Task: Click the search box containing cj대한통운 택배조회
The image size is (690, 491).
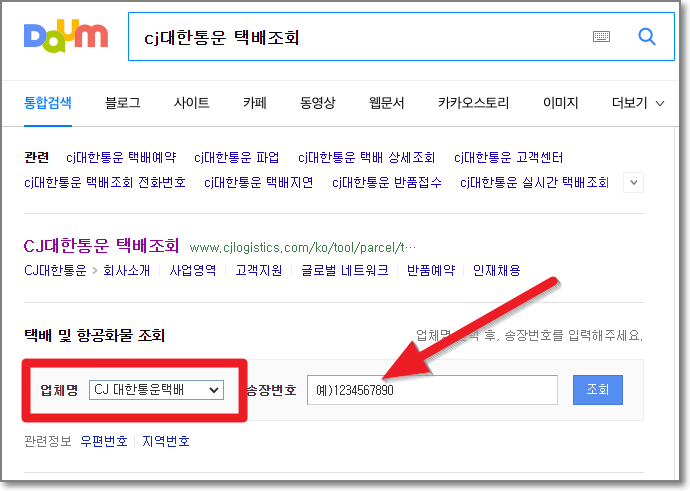Action: (401, 37)
